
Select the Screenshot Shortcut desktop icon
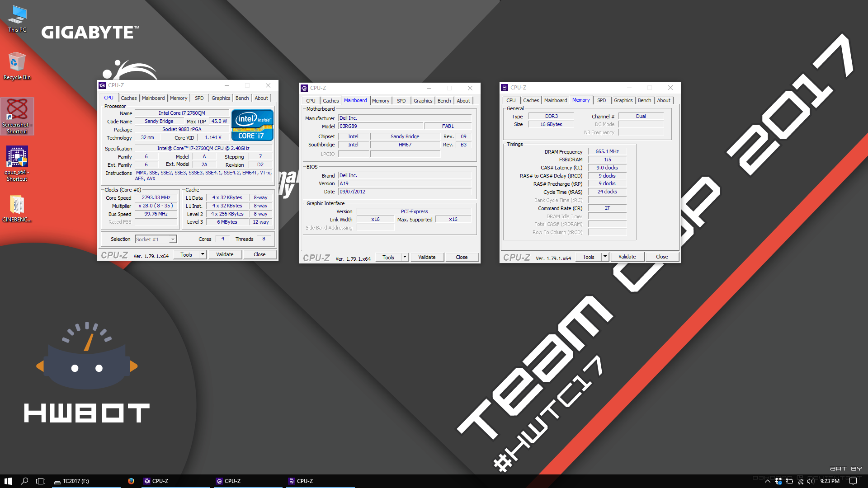(x=17, y=117)
